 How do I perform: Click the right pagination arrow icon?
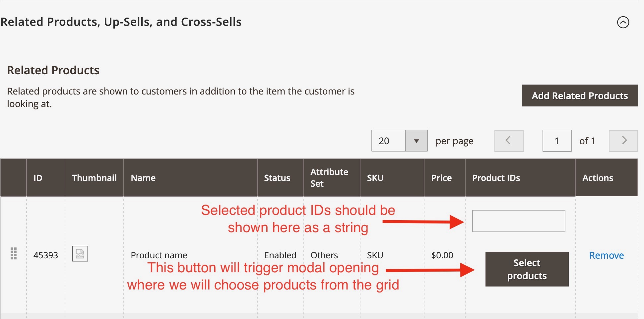(623, 141)
